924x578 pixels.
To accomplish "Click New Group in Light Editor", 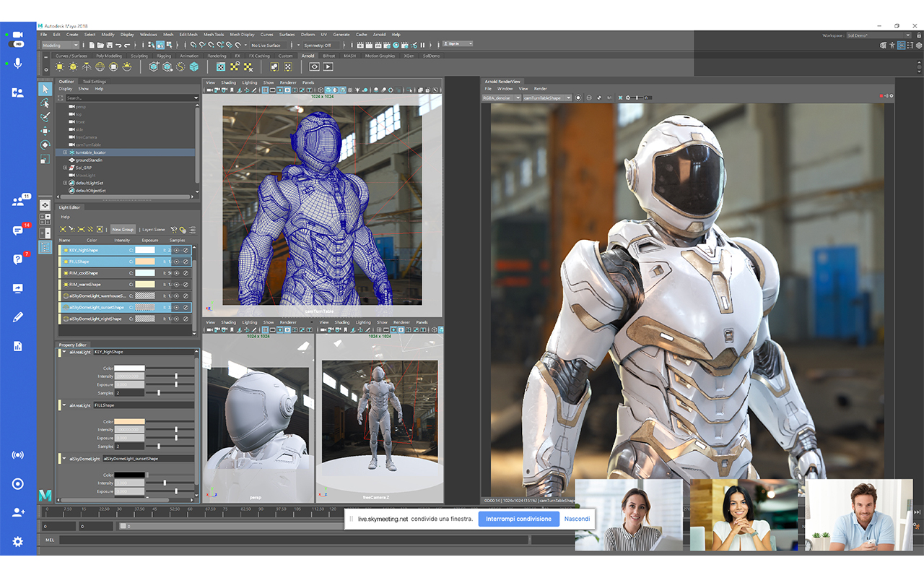I will point(123,229).
